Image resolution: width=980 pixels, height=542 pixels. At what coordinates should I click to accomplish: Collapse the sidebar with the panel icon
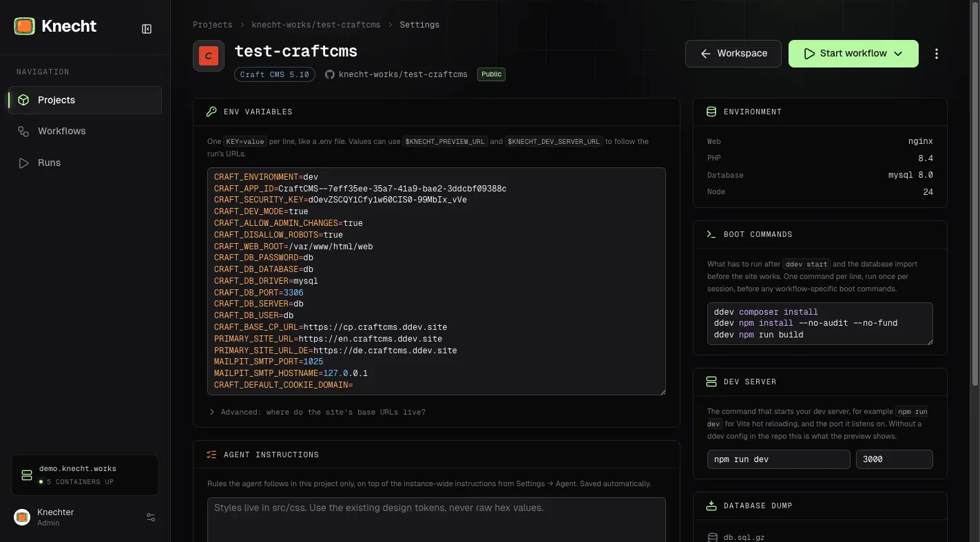pos(147,29)
